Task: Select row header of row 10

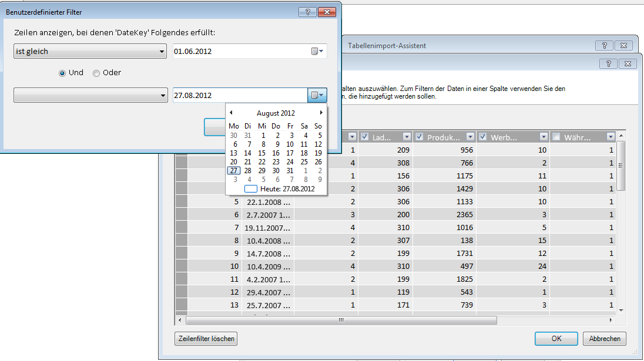Action: point(182,266)
